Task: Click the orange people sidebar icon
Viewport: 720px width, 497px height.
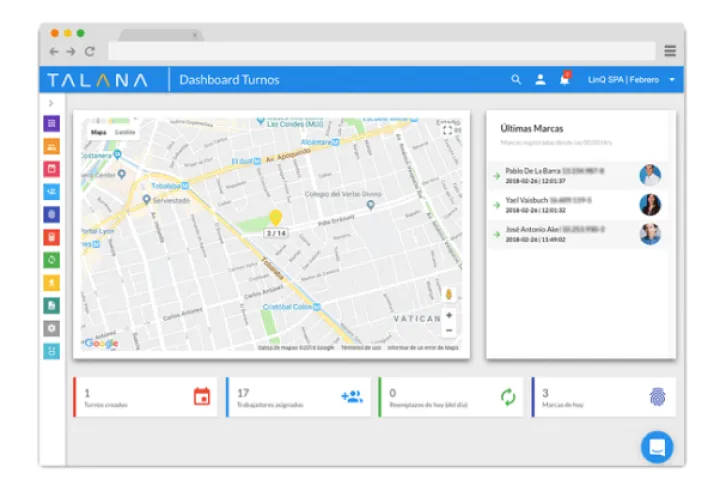Action: 52,146
